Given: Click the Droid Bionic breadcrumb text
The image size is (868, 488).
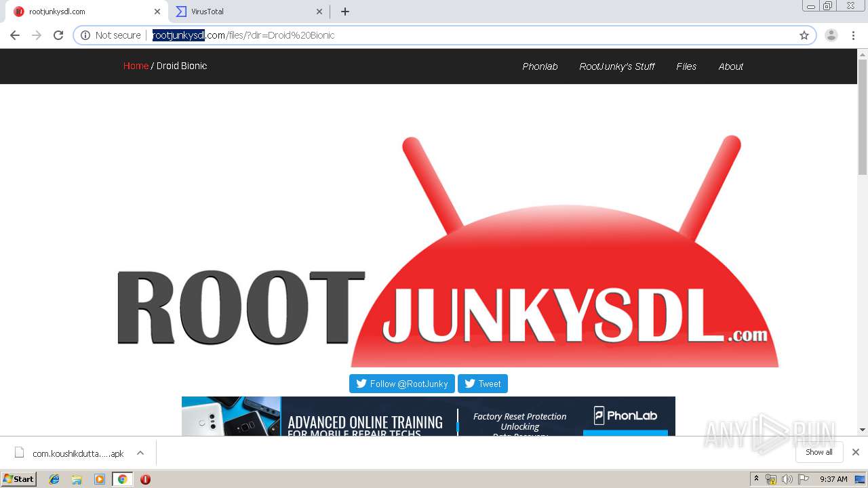Looking at the screenshot, I should [x=182, y=66].
